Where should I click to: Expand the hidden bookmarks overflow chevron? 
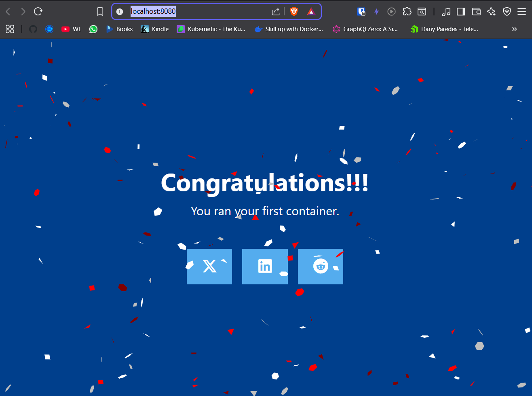[x=514, y=29]
